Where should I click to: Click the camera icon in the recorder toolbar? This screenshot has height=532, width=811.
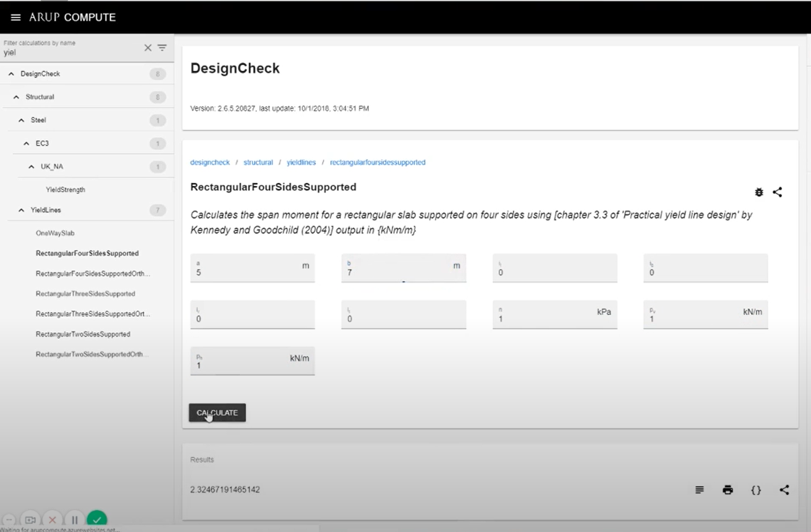30,520
